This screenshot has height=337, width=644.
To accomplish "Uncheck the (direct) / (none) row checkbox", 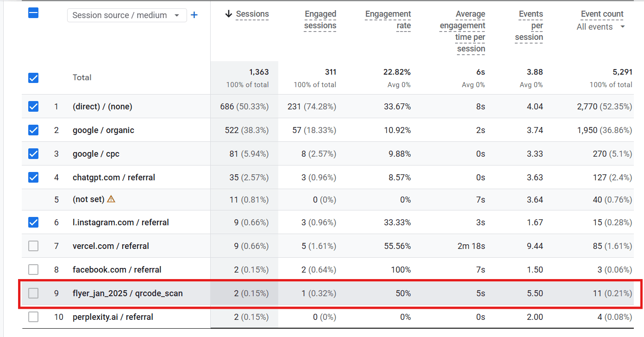I will (33, 107).
